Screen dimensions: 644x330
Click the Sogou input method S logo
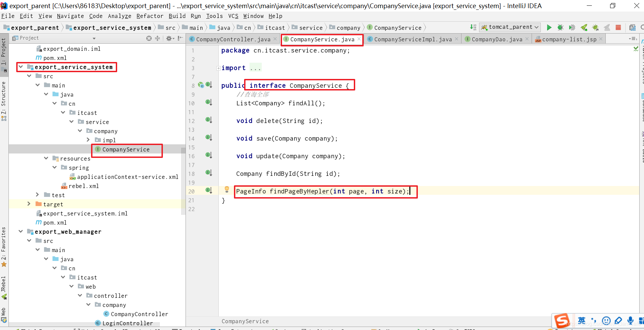click(562, 321)
